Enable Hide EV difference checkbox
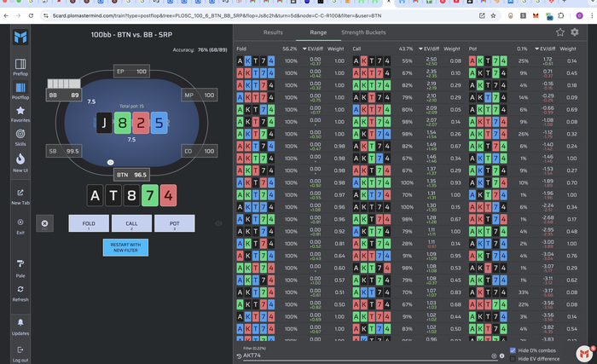 (513, 359)
